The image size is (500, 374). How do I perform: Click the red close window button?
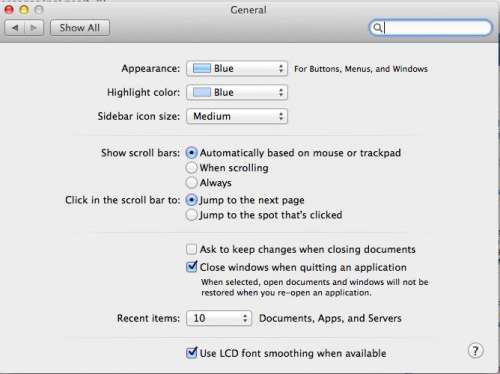pyautogui.click(x=9, y=10)
